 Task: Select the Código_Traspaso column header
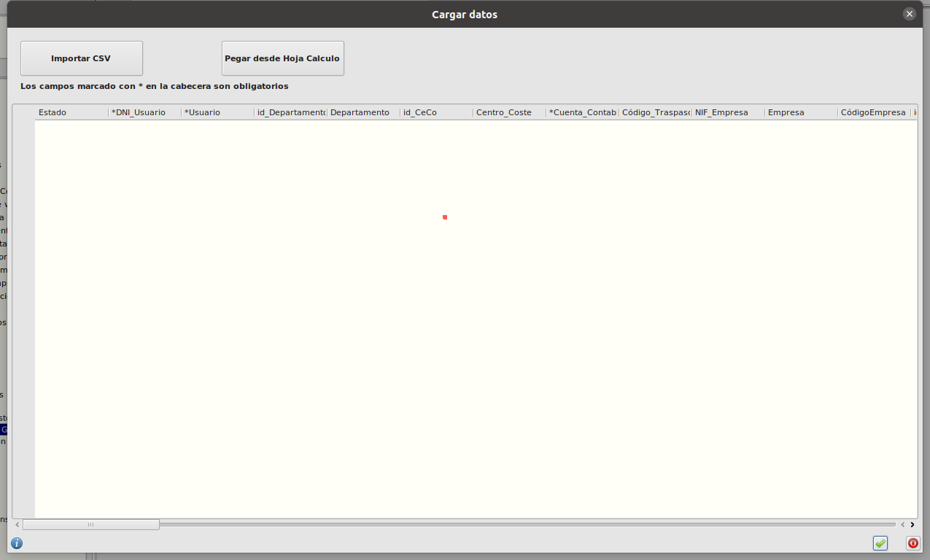point(655,112)
